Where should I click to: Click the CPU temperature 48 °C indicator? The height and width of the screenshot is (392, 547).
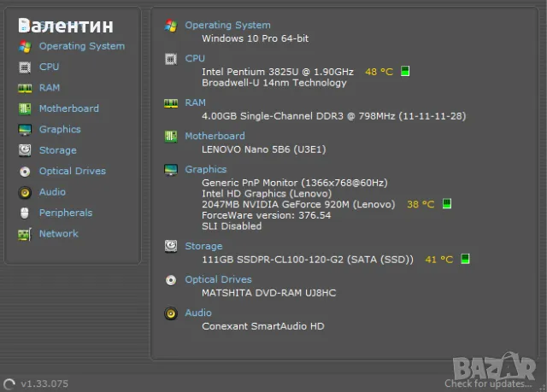pos(379,72)
